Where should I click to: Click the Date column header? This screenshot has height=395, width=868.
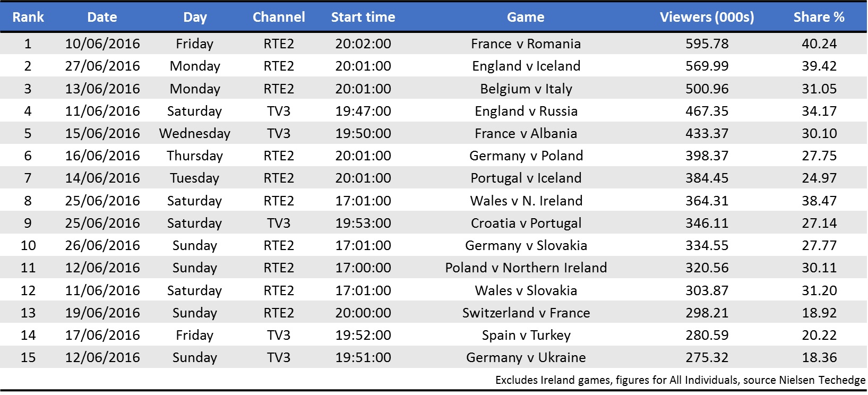coord(102,17)
